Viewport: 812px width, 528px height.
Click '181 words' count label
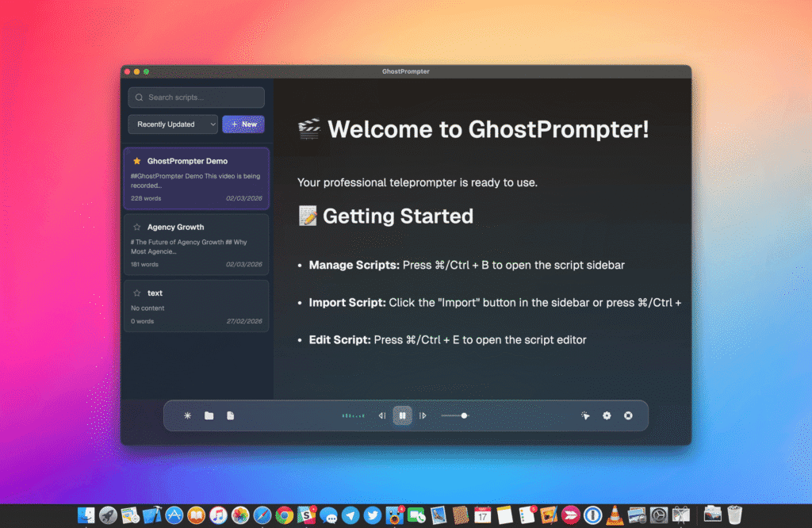tap(144, 264)
